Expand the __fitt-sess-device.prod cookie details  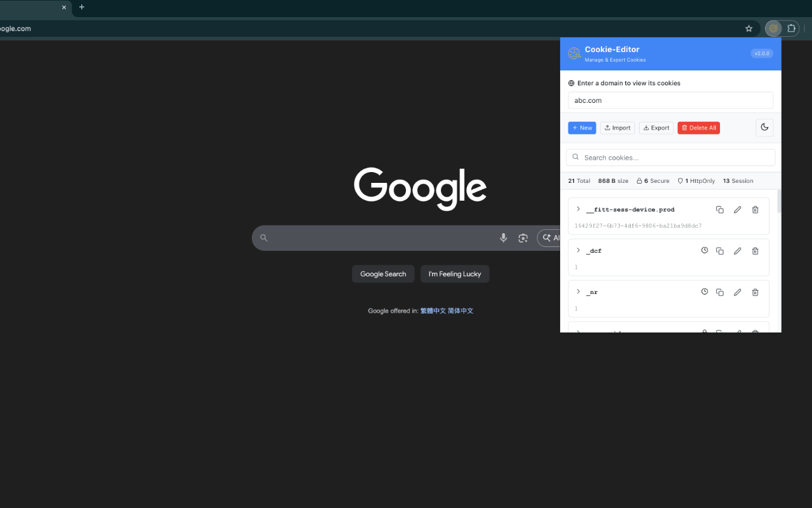pyautogui.click(x=577, y=209)
